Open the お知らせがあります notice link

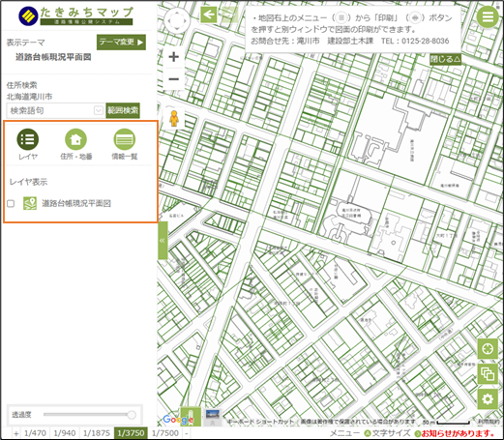tap(458, 433)
